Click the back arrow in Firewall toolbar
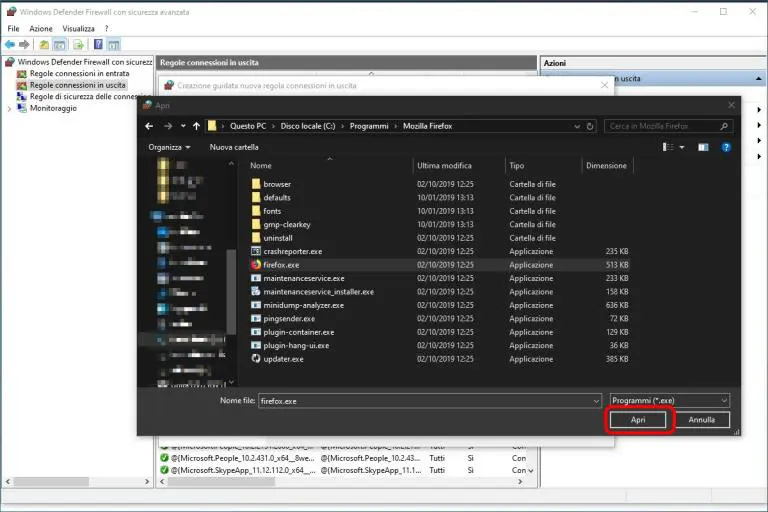This screenshot has width=768, height=512. (10, 45)
